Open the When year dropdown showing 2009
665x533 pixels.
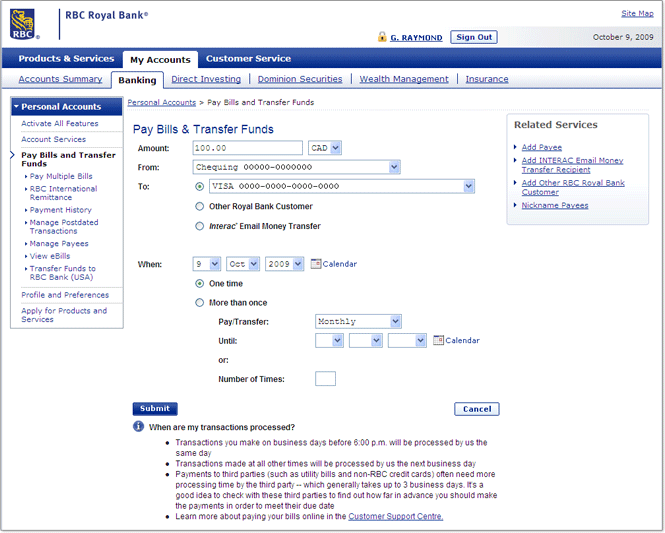[285, 264]
